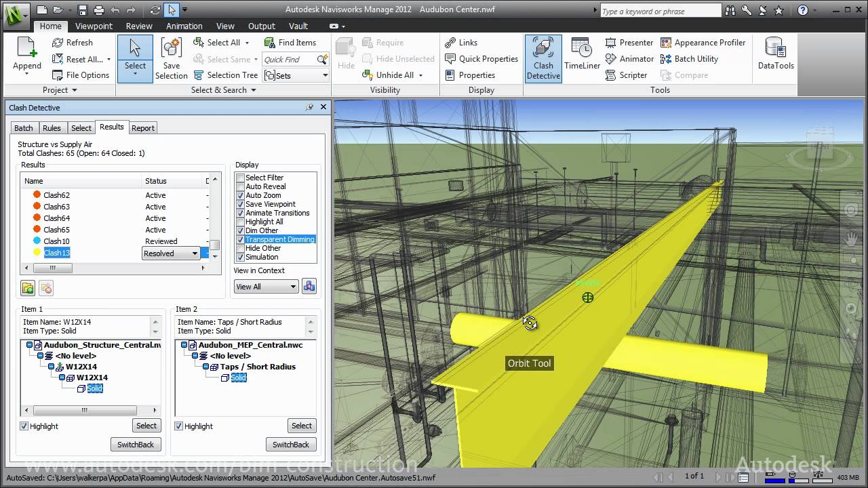Switch to the Viewpoint ribbon tab

point(94,26)
